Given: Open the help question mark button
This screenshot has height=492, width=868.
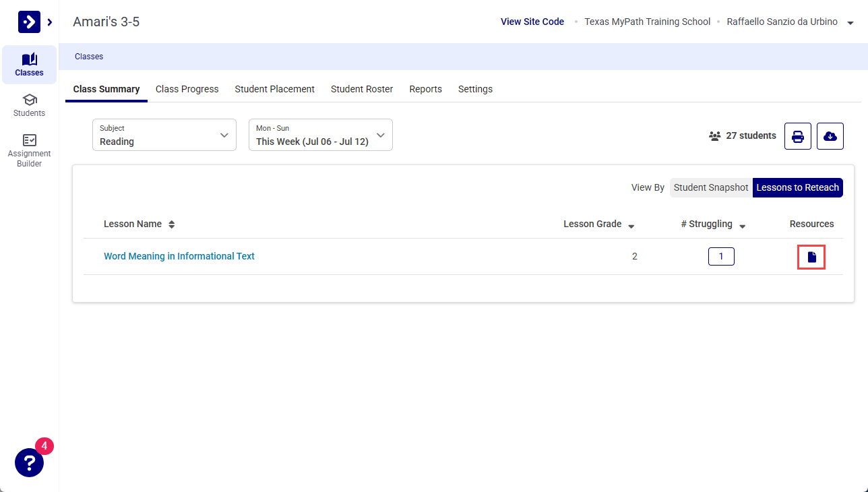Looking at the screenshot, I should (x=29, y=463).
